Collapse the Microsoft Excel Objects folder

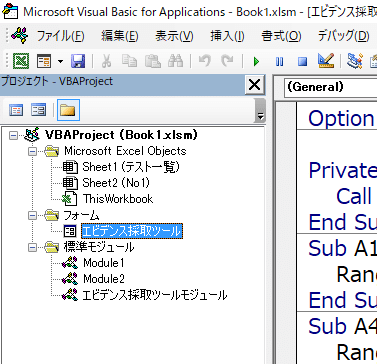(x=32, y=152)
